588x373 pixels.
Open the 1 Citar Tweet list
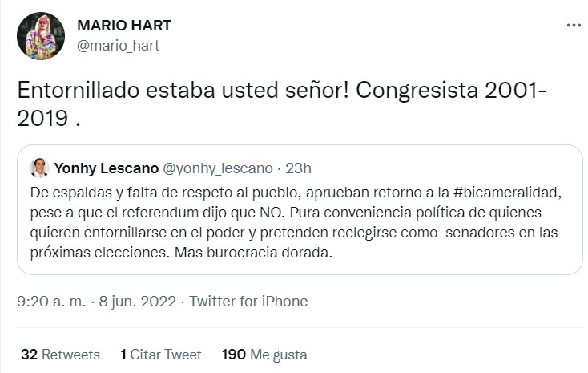(x=161, y=355)
